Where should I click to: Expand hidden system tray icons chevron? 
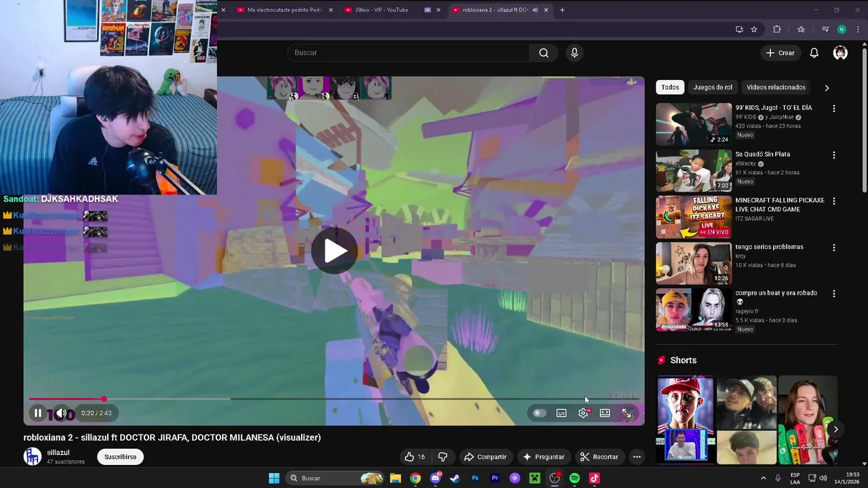[x=763, y=479]
